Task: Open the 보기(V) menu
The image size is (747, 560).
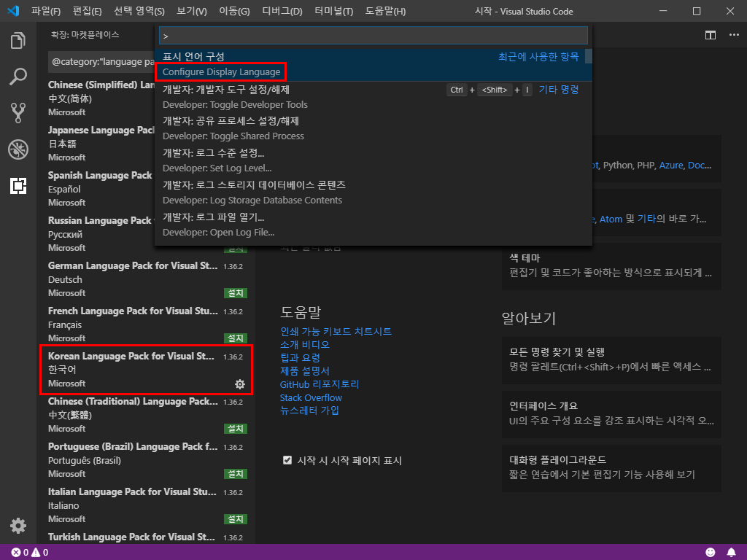Action: (x=192, y=11)
